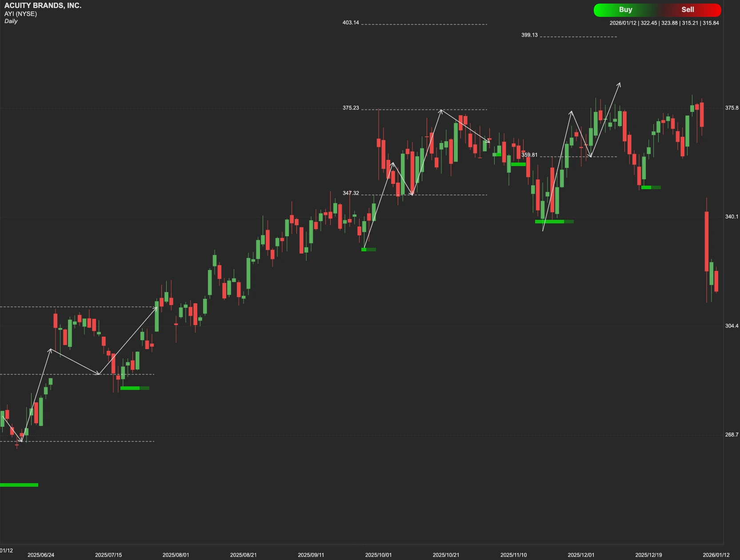Viewport: 740px width, 560px height.
Task: Click the white arrow pointing to 375.23 peak
Action: 440,111
